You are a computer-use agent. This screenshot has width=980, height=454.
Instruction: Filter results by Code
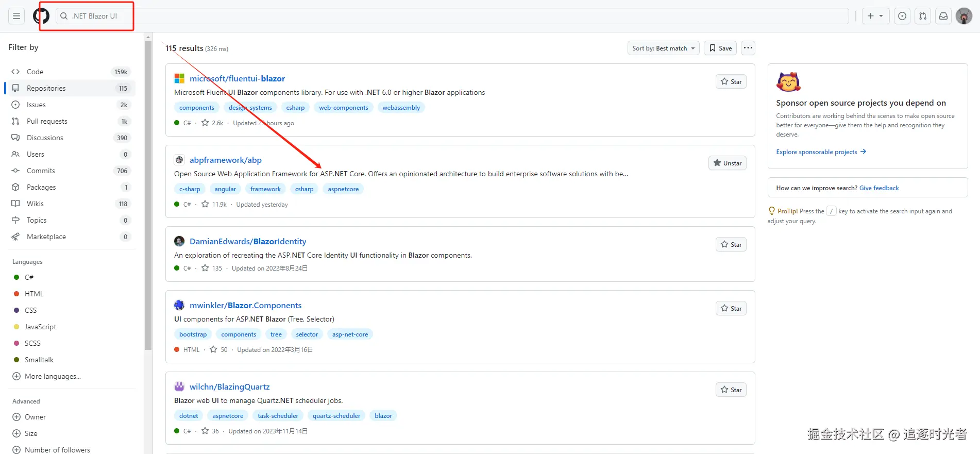[72, 72]
